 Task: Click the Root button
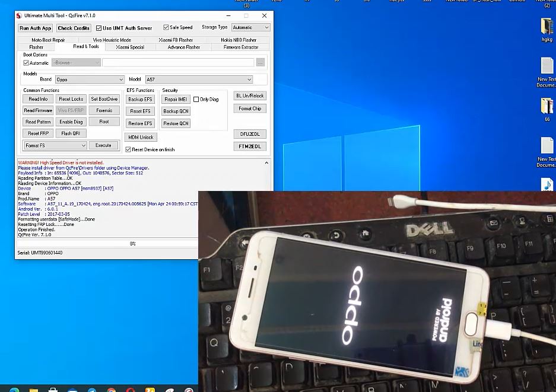coord(104,122)
